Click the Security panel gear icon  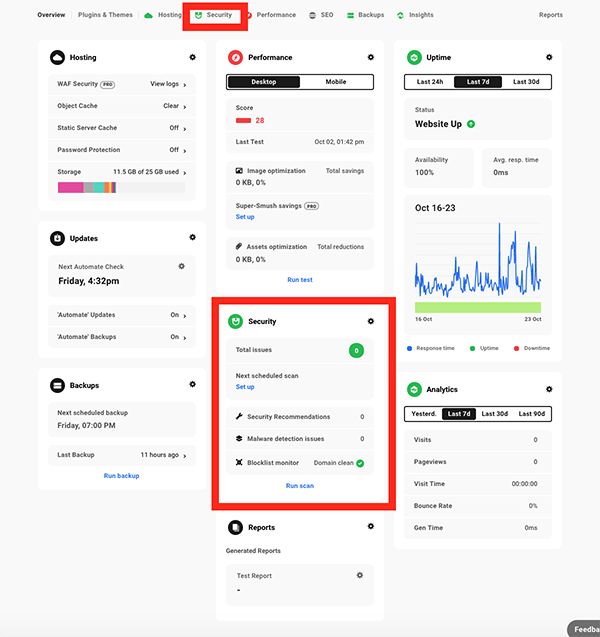click(x=371, y=321)
